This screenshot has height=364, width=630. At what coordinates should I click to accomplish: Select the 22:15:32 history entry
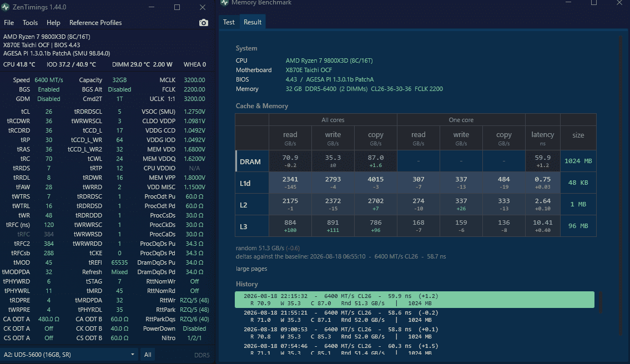(x=414, y=300)
